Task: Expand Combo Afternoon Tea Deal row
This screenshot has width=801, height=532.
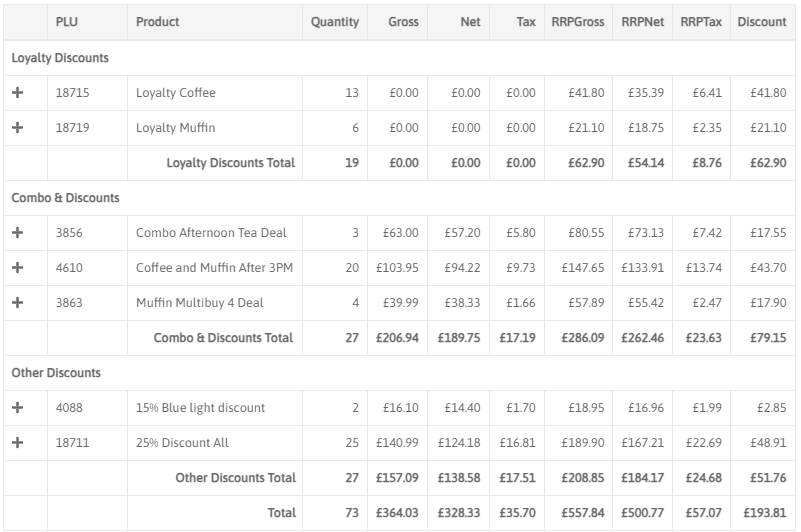Action: pos(17,233)
